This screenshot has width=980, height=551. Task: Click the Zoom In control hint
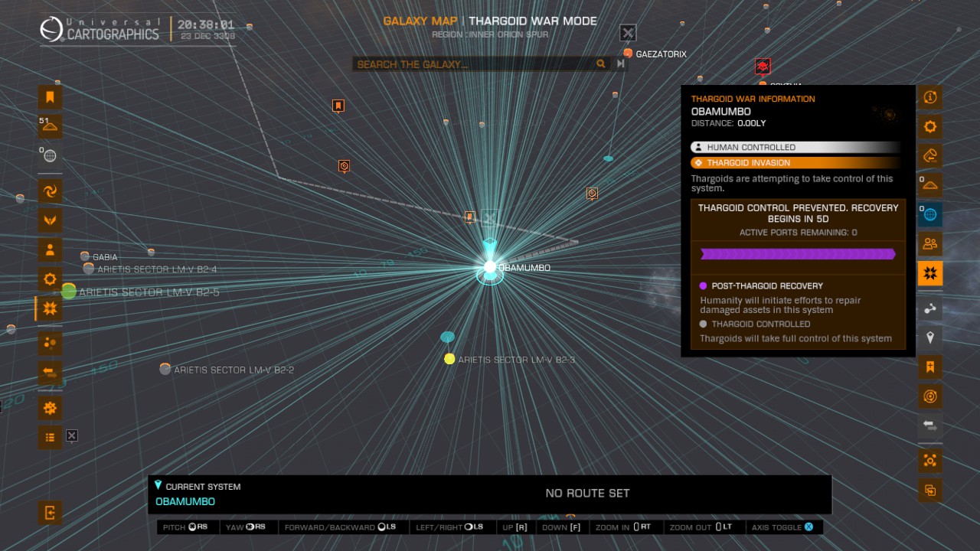point(625,527)
